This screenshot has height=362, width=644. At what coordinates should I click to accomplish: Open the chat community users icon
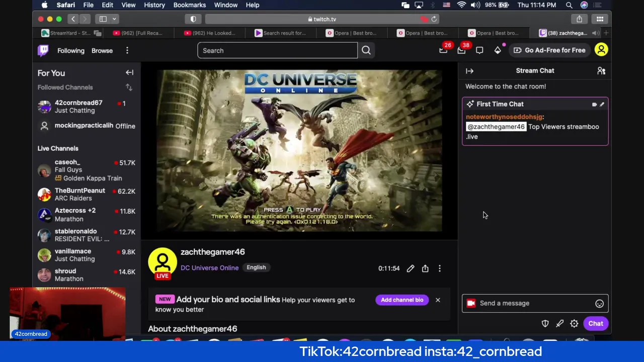click(x=601, y=71)
